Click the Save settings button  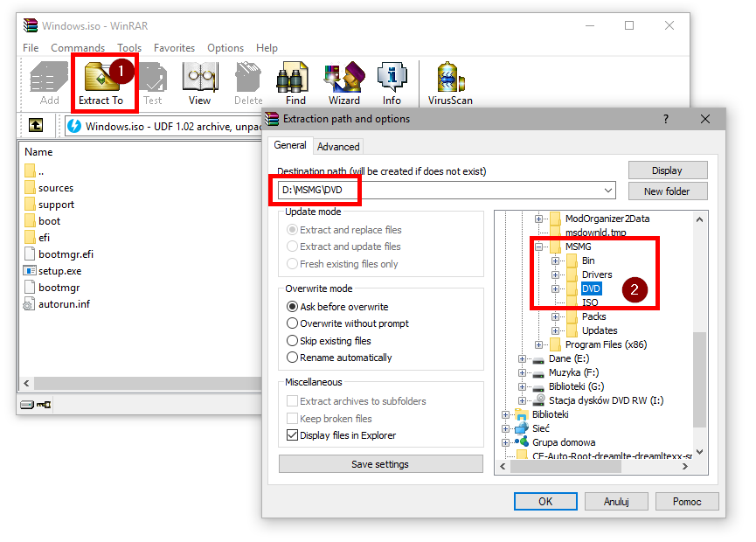(x=380, y=464)
